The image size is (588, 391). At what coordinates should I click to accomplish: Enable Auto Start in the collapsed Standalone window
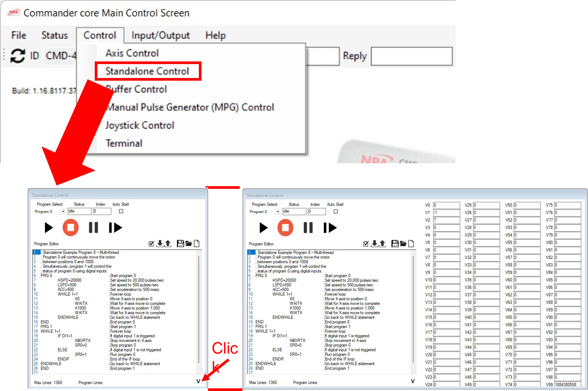click(x=121, y=211)
